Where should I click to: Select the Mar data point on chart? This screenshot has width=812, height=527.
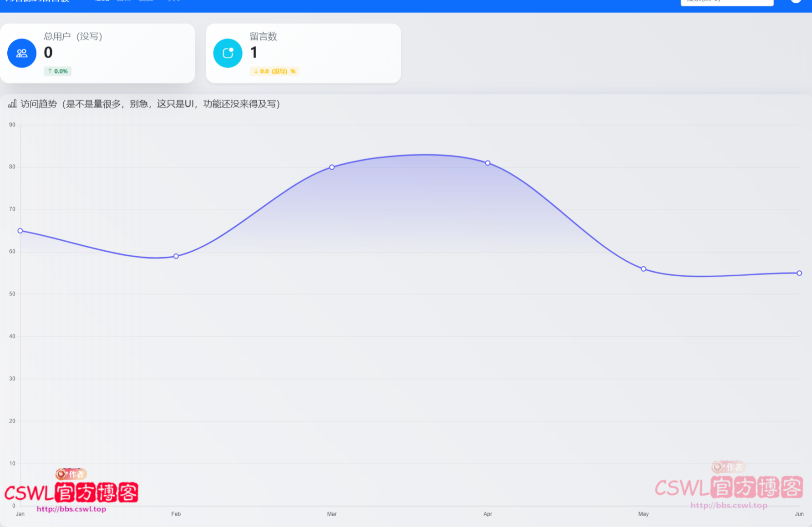click(x=332, y=167)
